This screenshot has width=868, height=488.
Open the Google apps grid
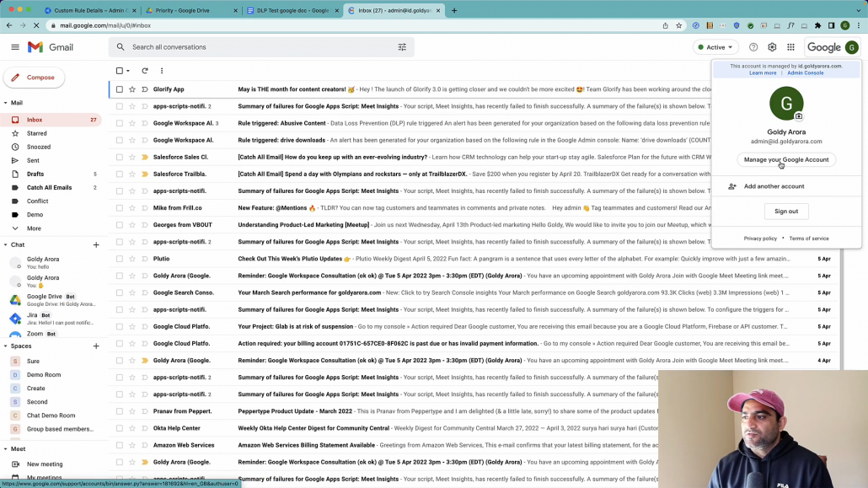tap(790, 47)
